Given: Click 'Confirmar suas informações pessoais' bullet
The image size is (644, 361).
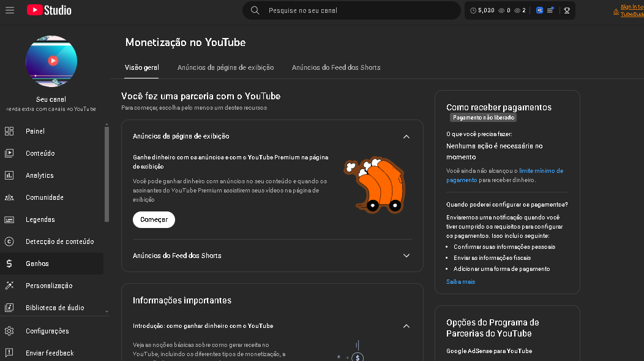Looking at the screenshot, I should point(504,247).
